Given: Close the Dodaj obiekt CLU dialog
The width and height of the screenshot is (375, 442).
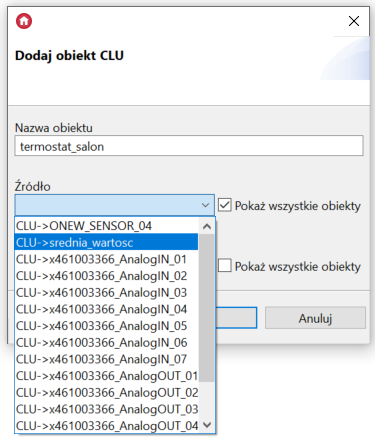Looking at the screenshot, I should (x=354, y=21).
